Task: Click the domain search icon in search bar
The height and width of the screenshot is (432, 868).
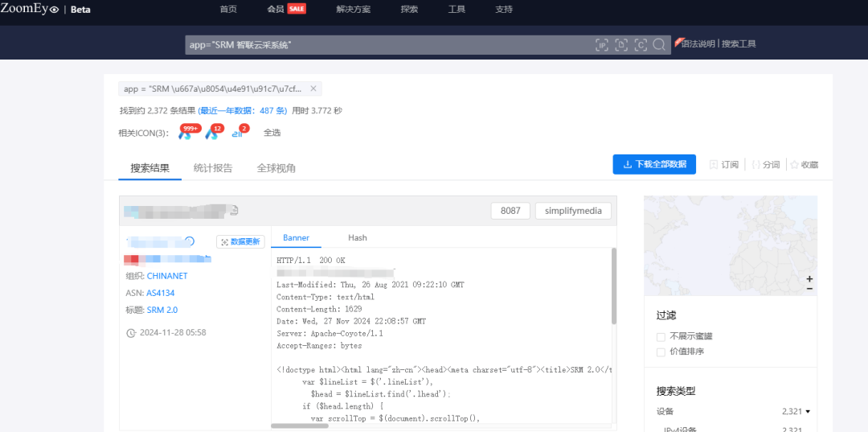Action: pyautogui.click(x=621, y=45)
